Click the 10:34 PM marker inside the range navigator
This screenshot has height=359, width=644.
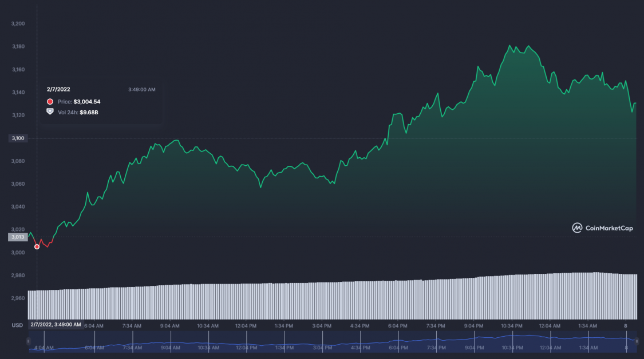(x=512, y=348)
